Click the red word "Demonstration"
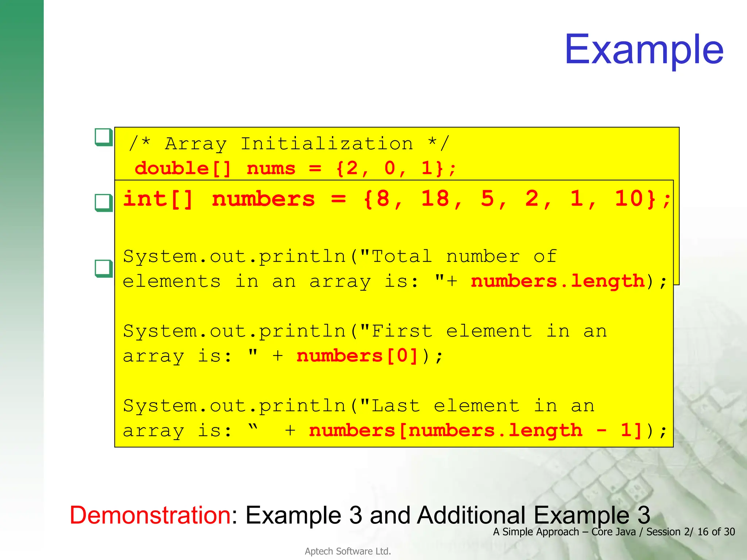747x560 pixels. pyautogui.click(x=150, y=515)
